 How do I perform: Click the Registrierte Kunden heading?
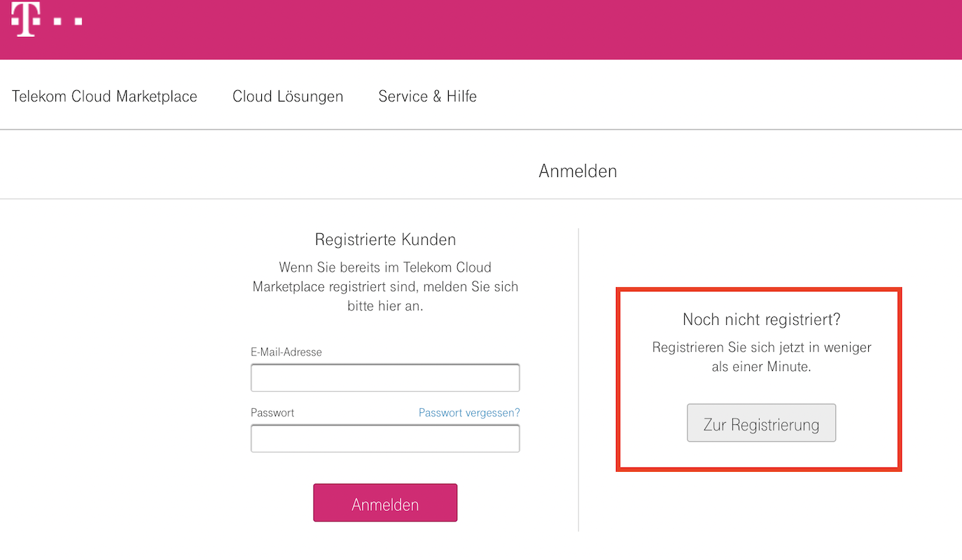coord(385,239)
